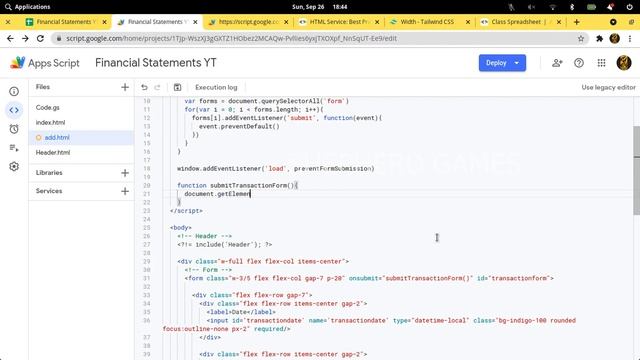Click the <body> tag line
The image size is (640, 360).
tap(181, 228)
